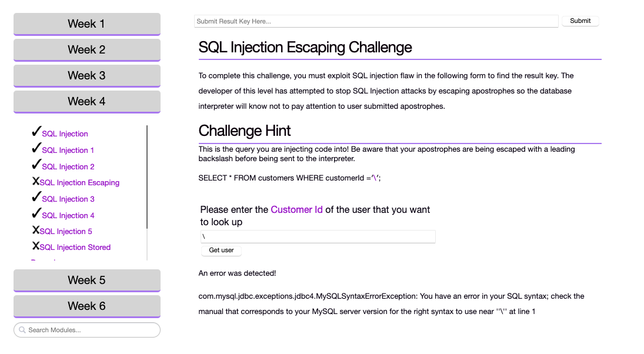The width and height of the screenshot is (644, 354).
Task: Click the magnifier icon in Search Modules field
Action: pos(21,330)
